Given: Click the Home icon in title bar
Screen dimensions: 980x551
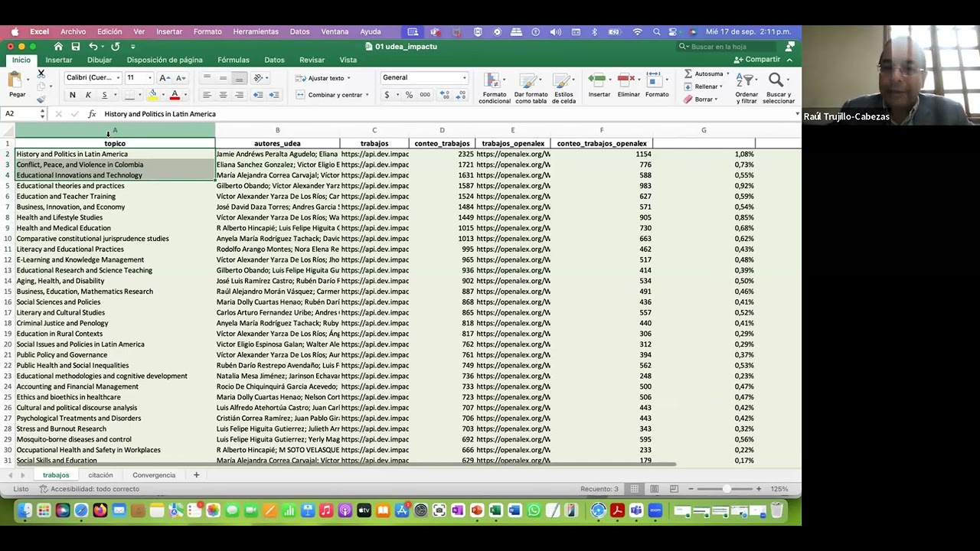Looking at the screenshot, I should pos(58,47).
